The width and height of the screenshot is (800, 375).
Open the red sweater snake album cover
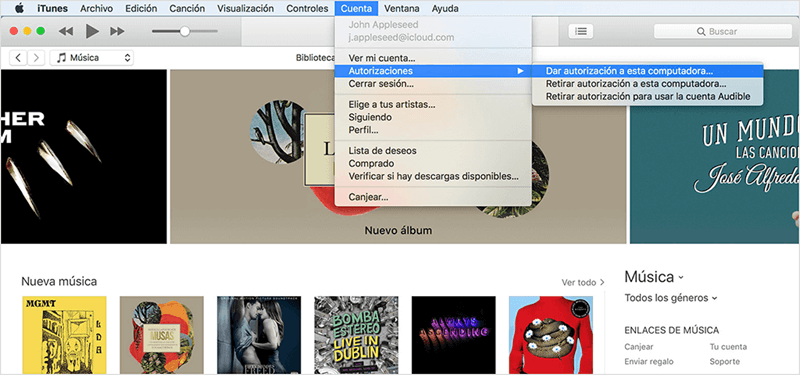point(551,335)
